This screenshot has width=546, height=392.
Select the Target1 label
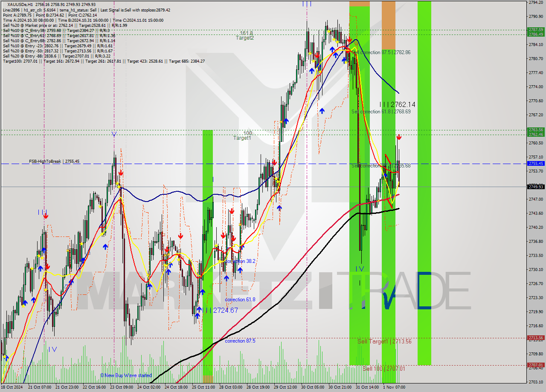pos(242,138)
